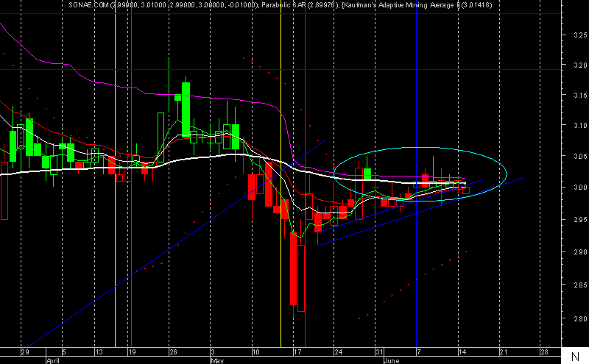Click date label 29 on time axis
589x364 pixels.
point(25,352)
